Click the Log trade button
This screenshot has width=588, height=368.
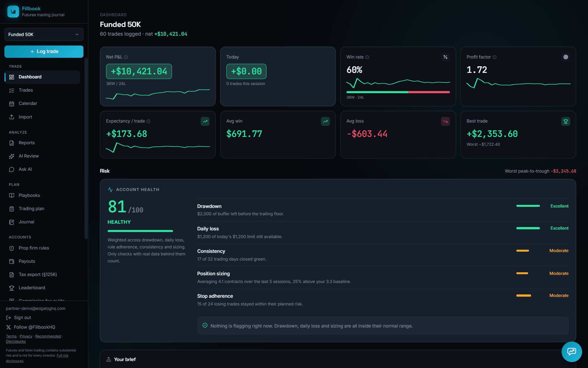click(44, 52)
